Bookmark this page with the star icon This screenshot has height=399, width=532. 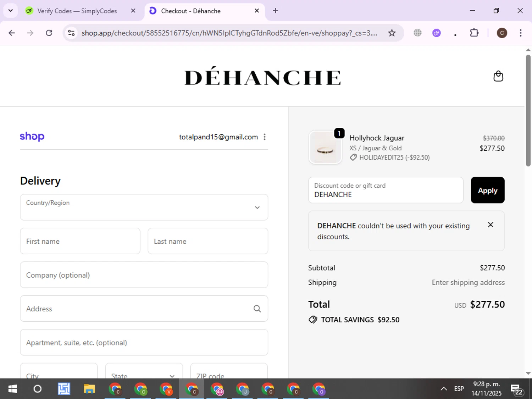click(x=392, y=33)
